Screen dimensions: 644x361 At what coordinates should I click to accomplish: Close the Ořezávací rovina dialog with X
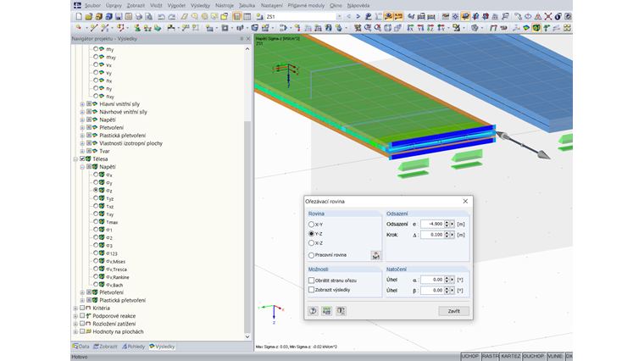point(465,201)
